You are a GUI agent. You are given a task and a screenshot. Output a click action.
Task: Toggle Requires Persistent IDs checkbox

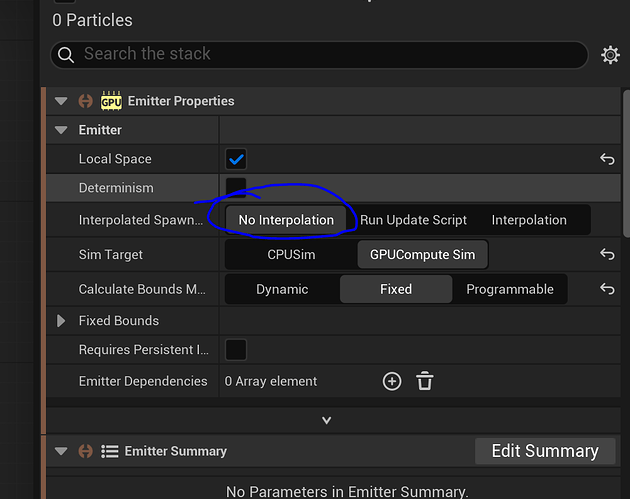[x=236, y=350]
